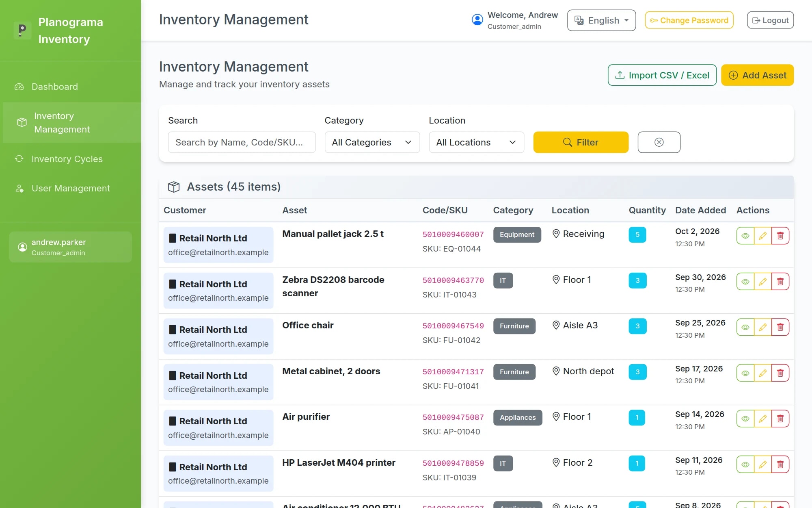Image resolution: width=812 pixels, height=508 pixels.
Task: Click the North depot location text
Action: (588, 371)
